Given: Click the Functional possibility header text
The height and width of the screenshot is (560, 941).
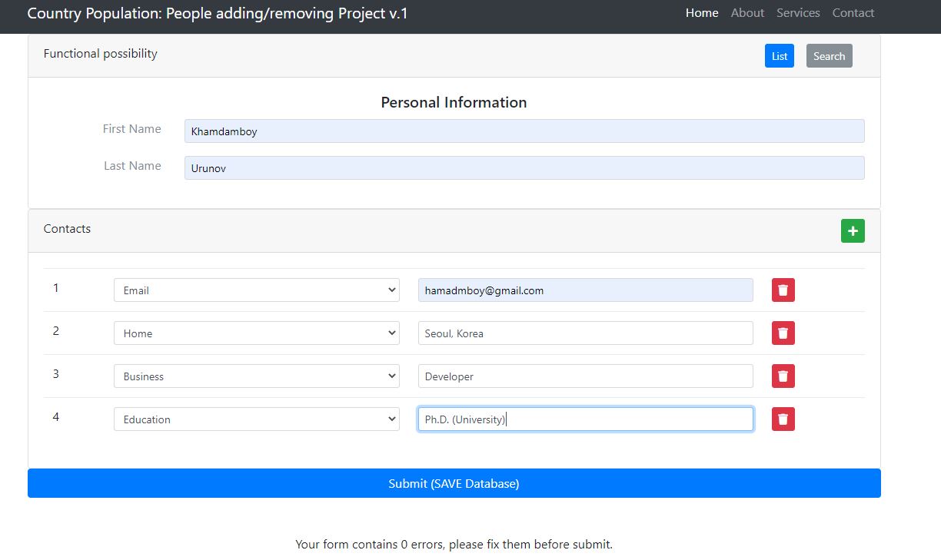Looking at the screenshot, I should [101, 54].
